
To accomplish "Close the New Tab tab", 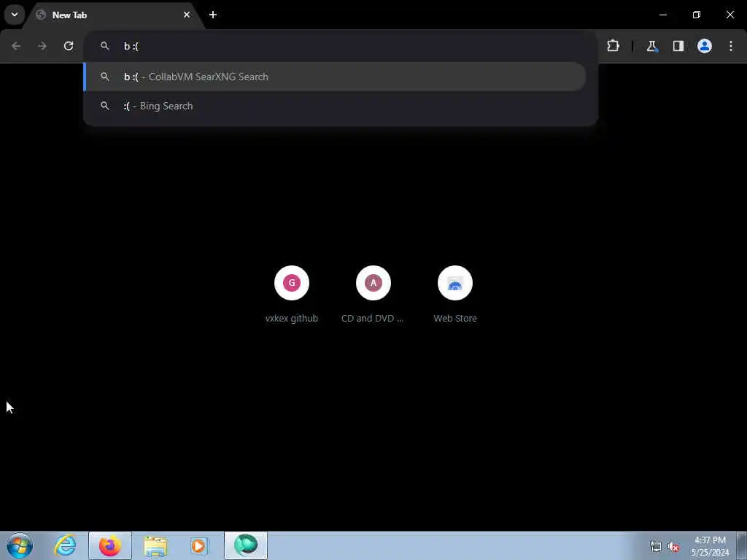I will [187, 15].
